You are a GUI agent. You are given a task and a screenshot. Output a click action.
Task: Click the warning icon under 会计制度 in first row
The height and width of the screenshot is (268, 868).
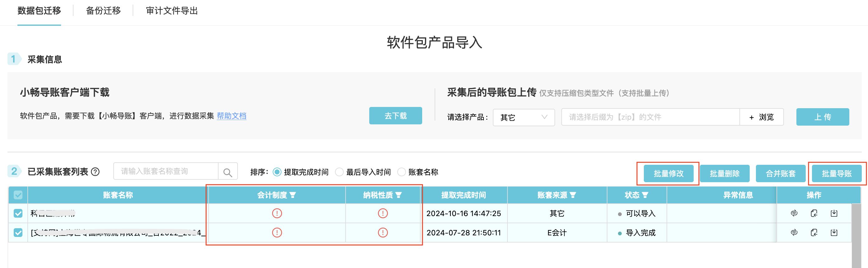tap(277, 213)
